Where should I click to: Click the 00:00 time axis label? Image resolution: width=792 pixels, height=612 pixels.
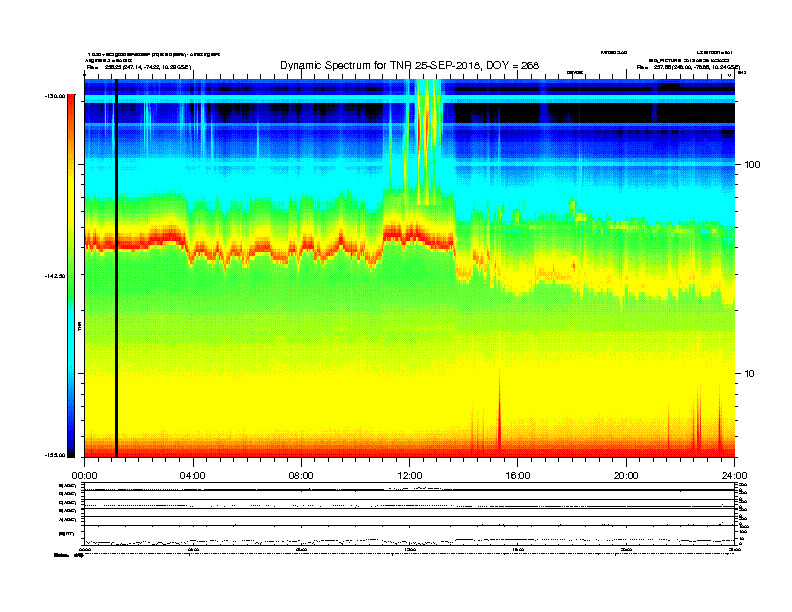84,476
